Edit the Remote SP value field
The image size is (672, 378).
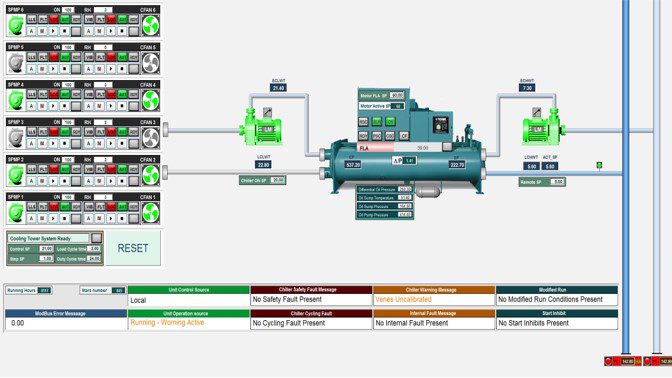point(557,182)
